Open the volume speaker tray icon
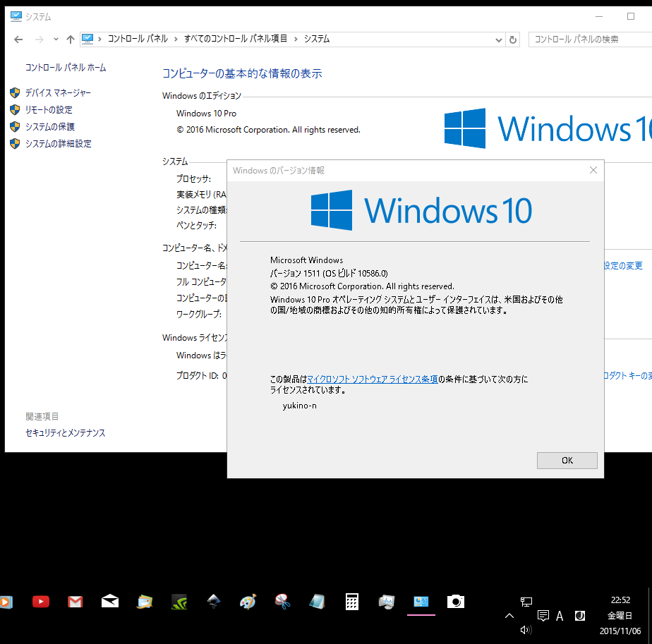652x644 pixels. point(526,630)
